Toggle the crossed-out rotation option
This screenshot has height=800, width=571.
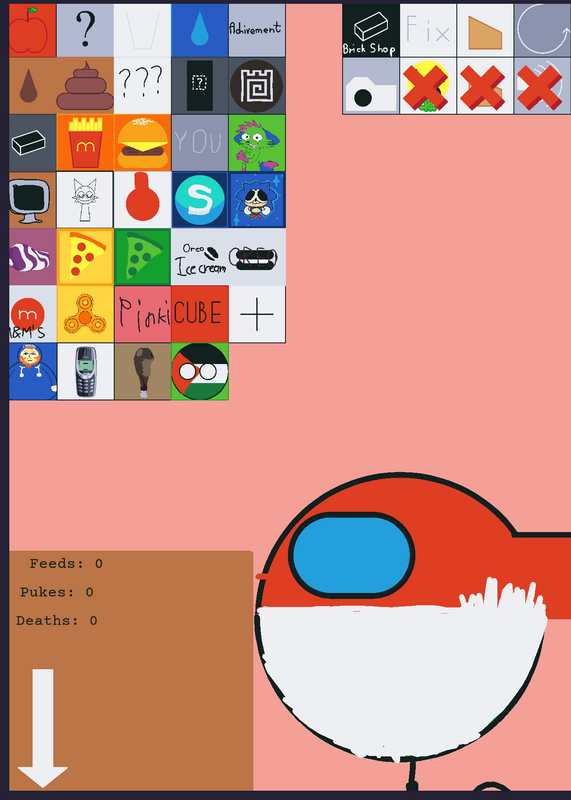point(542,85)
